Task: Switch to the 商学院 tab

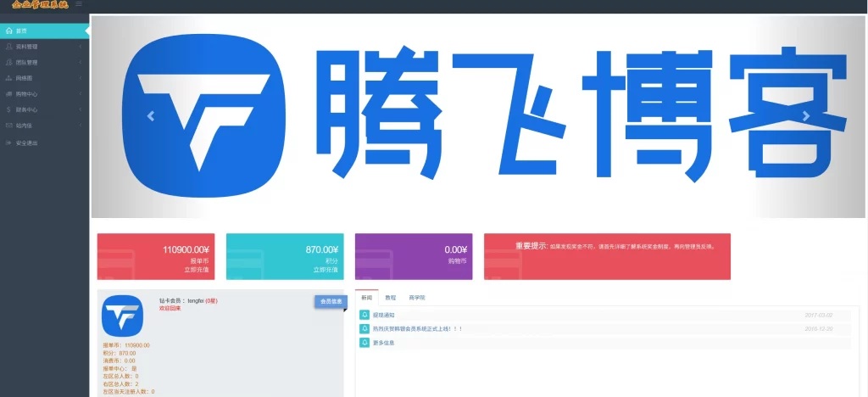Action: coord(417,298)
